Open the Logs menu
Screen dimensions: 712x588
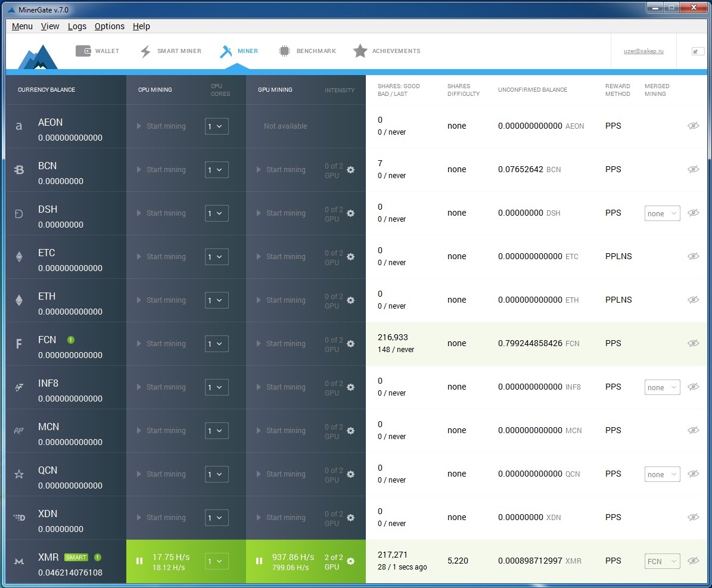[x=77, y=26]
